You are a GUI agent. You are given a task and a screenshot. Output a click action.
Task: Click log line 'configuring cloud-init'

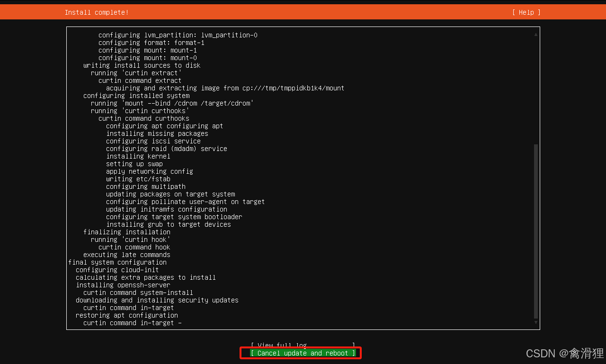[117, 270]
